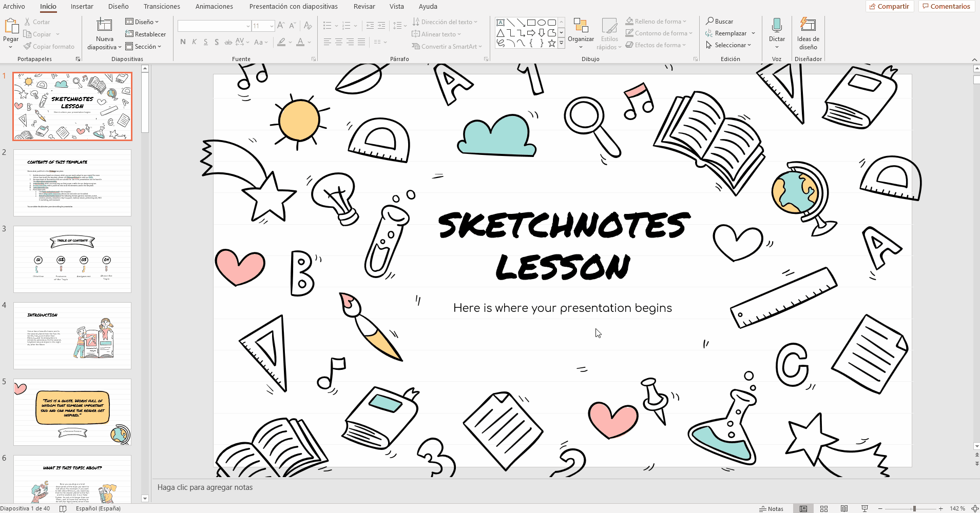Increase font size with A-up icon
980x513 pixels.
click(x=281, y=26)
